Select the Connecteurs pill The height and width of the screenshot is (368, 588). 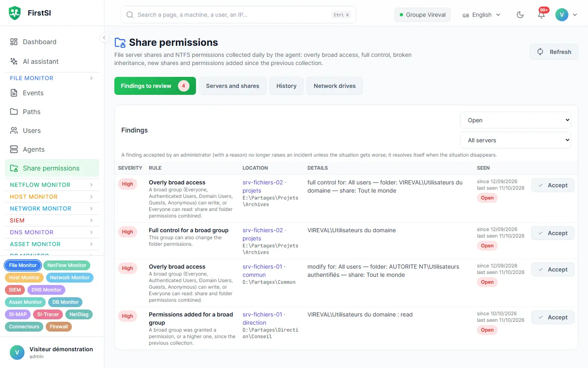24,327
